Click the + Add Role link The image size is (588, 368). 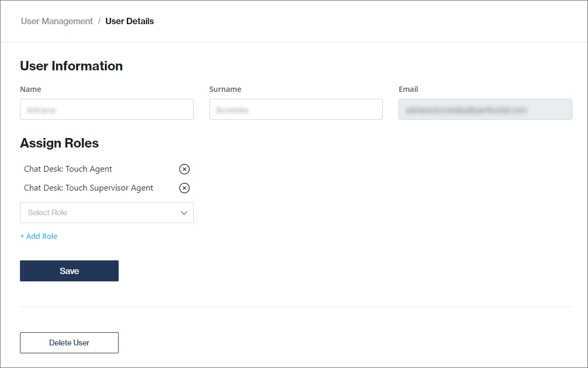click(39, 236)
